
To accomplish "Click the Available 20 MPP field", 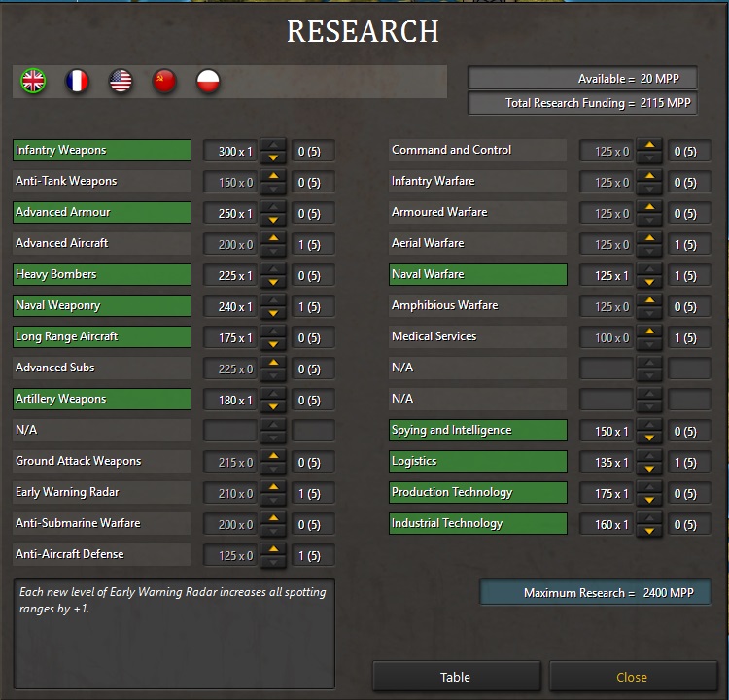I will click(x=583, y=78).
